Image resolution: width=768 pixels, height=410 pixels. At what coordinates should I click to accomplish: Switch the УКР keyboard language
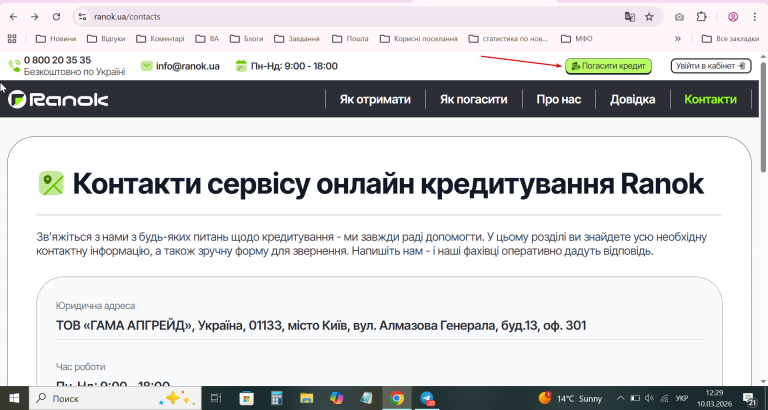[x=681, y=398]
